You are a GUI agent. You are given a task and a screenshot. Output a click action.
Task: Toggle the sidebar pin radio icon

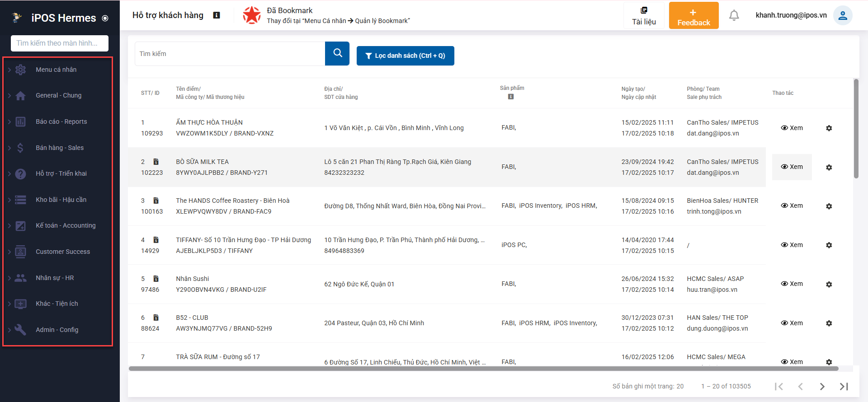[105, 19]
